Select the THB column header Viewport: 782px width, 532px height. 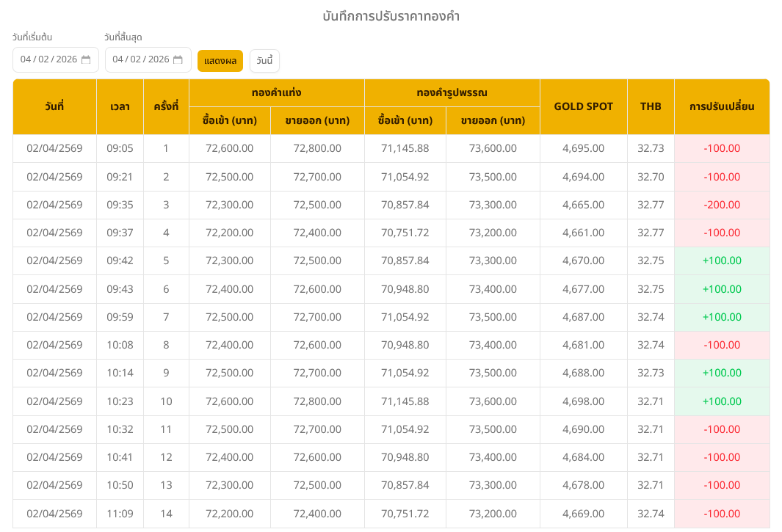point(651,106)
